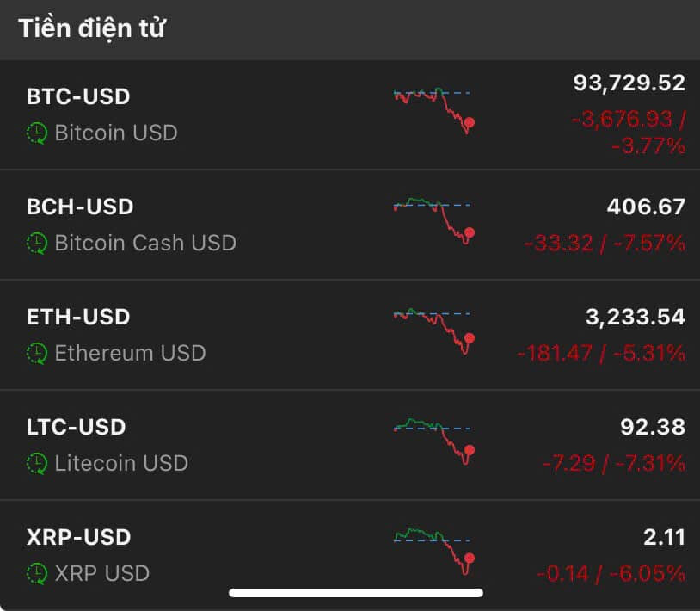Select the BTC-USD ticker symbol

coord(78,96)
